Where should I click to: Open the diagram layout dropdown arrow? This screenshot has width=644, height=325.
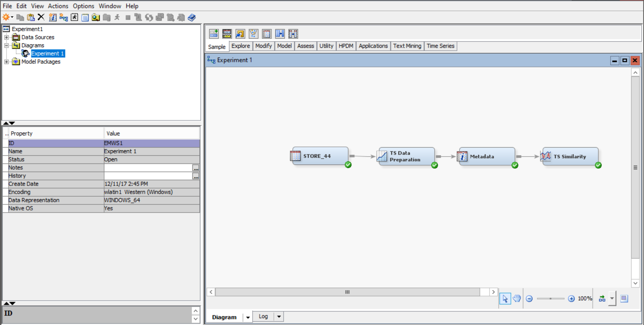[612, 299]
